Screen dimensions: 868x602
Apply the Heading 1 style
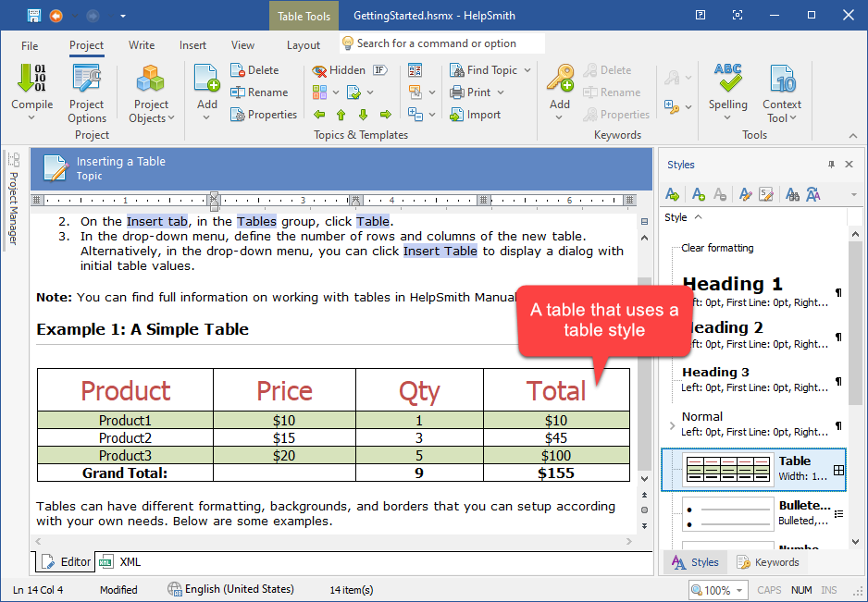[x=756, y=292]
